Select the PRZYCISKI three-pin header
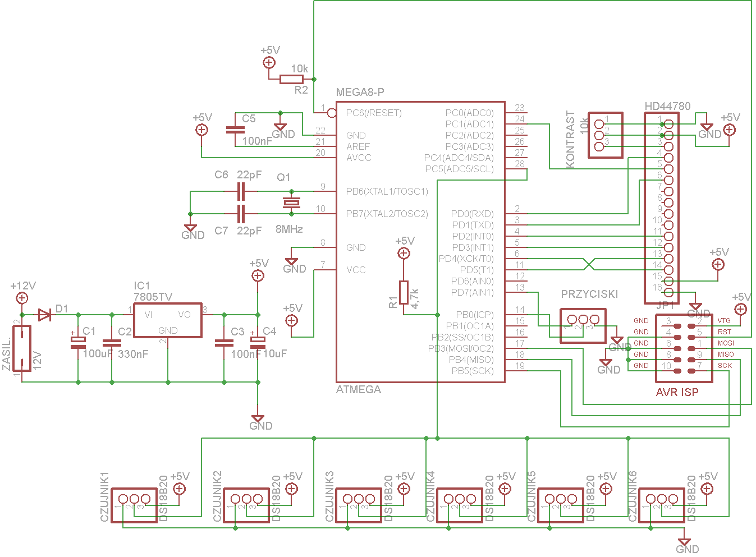756x557 pixels. pyautogui.click(x=583, y=326)
